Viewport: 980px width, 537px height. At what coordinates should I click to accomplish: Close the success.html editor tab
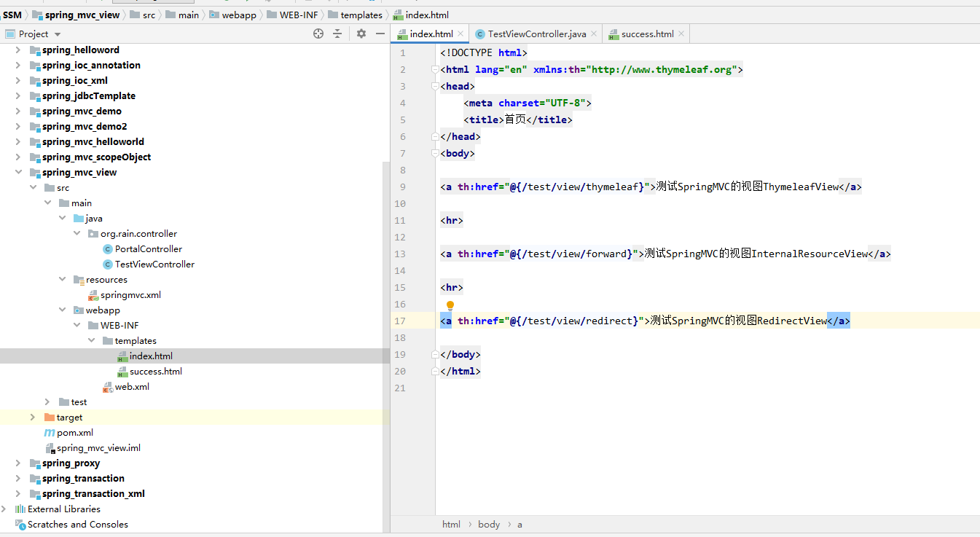click(682, 34)
